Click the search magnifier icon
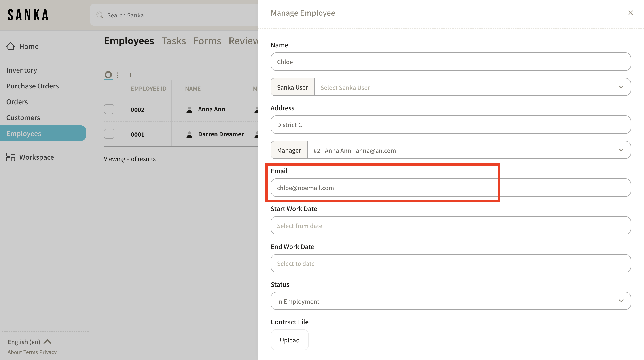 coord(100,15)
